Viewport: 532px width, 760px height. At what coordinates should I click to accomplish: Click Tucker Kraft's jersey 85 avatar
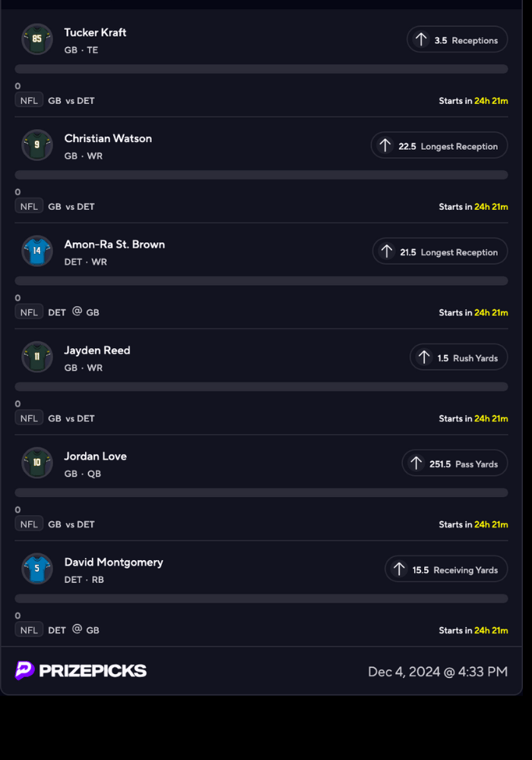(x=37, y=40)
